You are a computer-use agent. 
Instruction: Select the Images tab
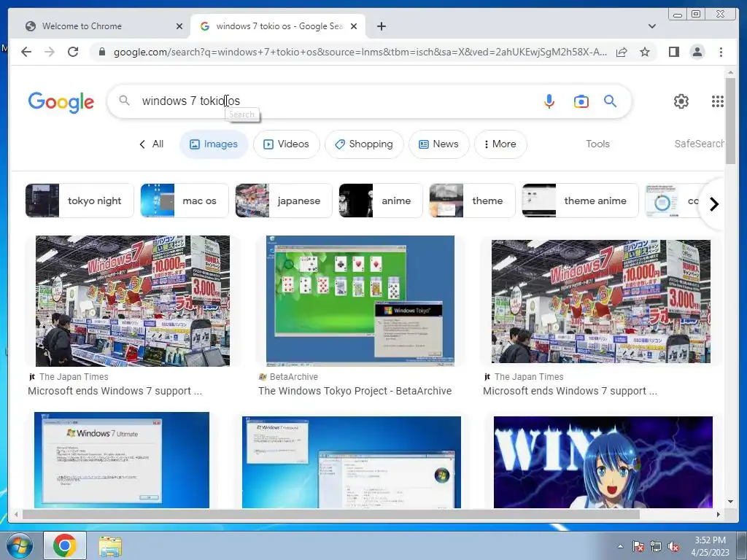coord(214,144)
